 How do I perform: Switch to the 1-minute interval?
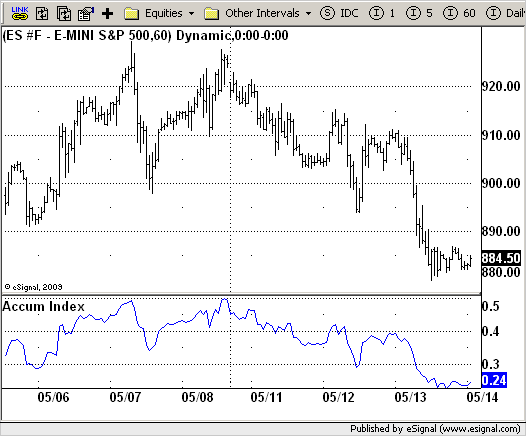(382, 13)
